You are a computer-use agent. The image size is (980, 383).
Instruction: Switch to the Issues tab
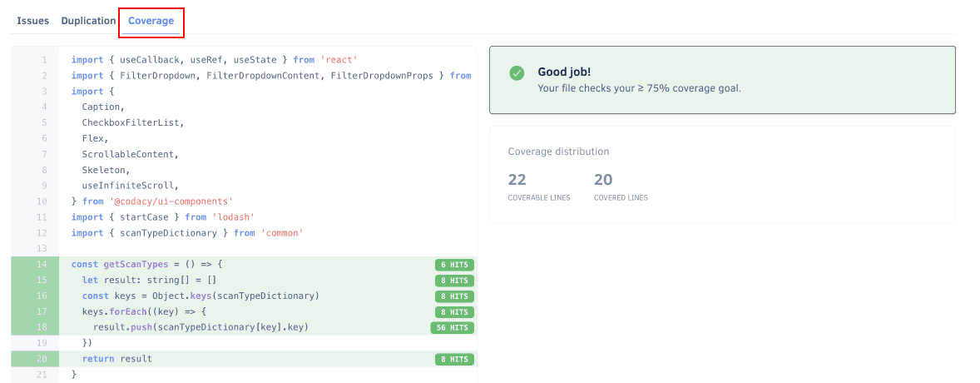point(33,21)
